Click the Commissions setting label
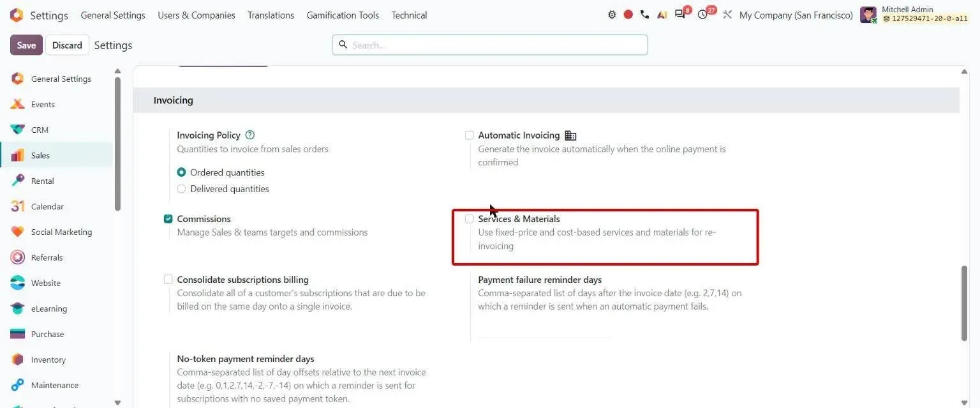The image size is (980, 408). pos(204,219)
